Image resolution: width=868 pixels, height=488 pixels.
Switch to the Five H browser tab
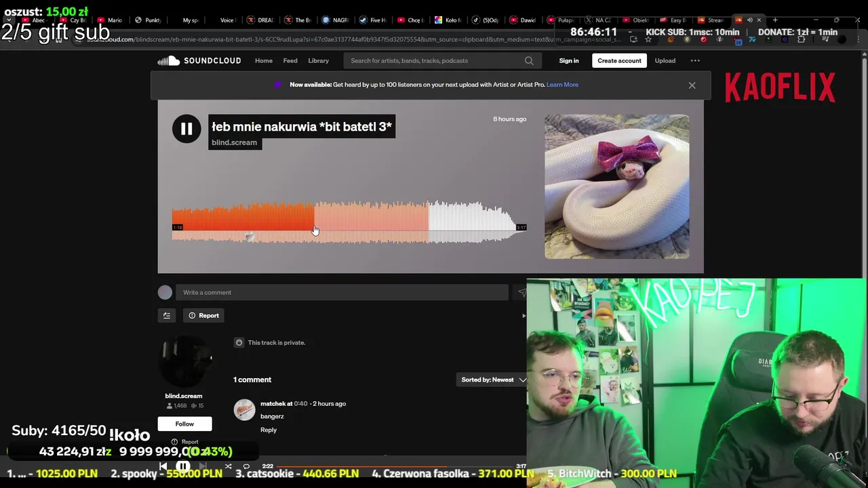[x=374, y=20]
